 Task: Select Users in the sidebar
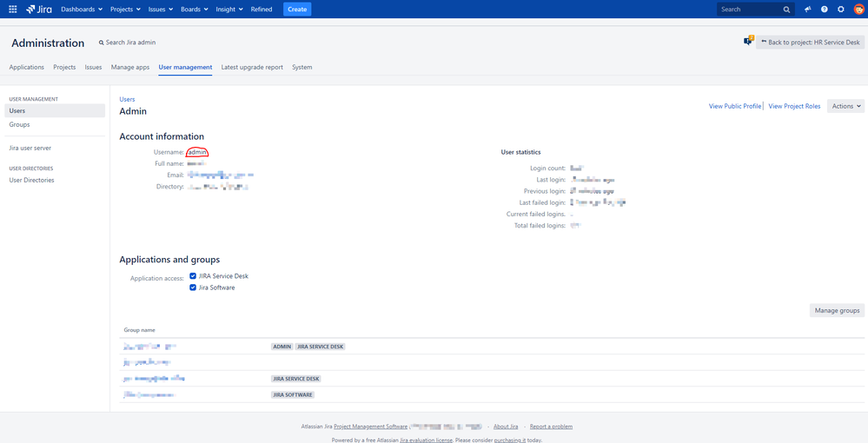point(55,111)
